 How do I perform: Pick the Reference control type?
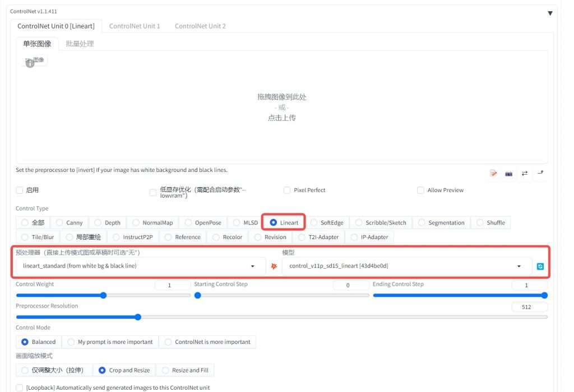click(183, 237)
